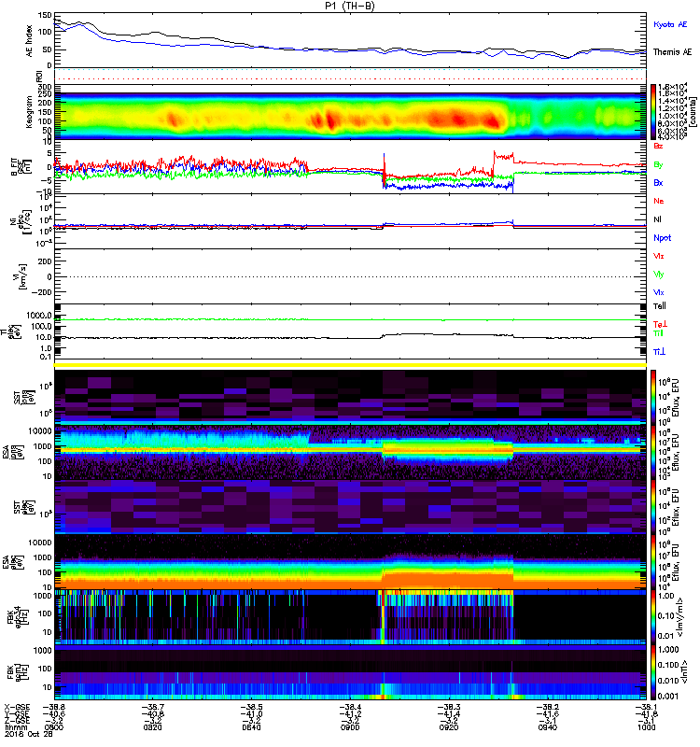This screenshot has height=747, width=700.
Task: Click the -200 tick on Vi axis
Action: point(43,292)
